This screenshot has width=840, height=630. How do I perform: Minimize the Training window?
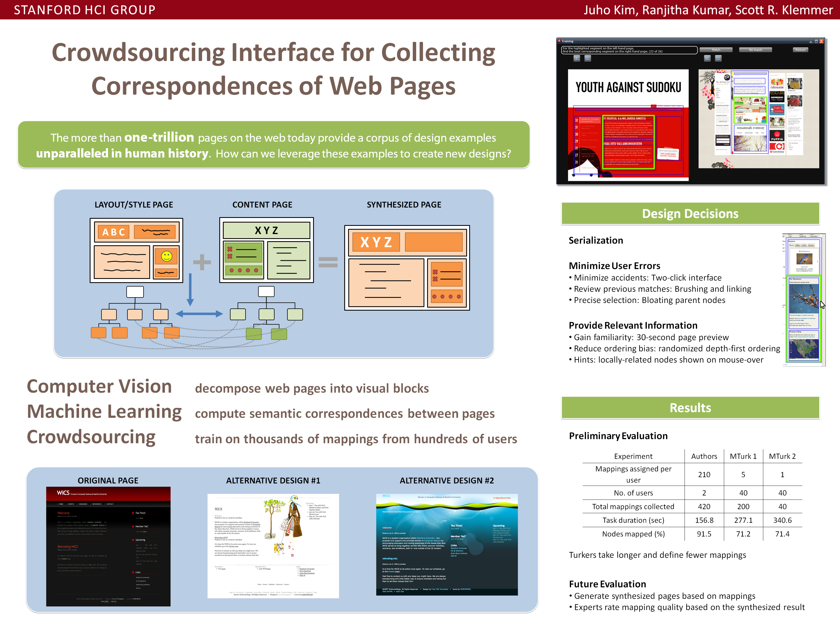[811, 41]
